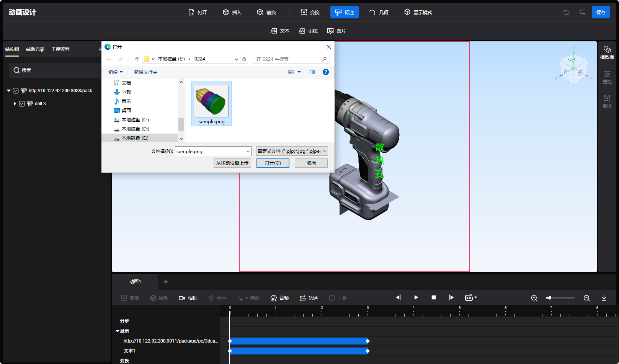
Task: Select the camera tool in timeline toolbar
Action: (x=188, y=298)
